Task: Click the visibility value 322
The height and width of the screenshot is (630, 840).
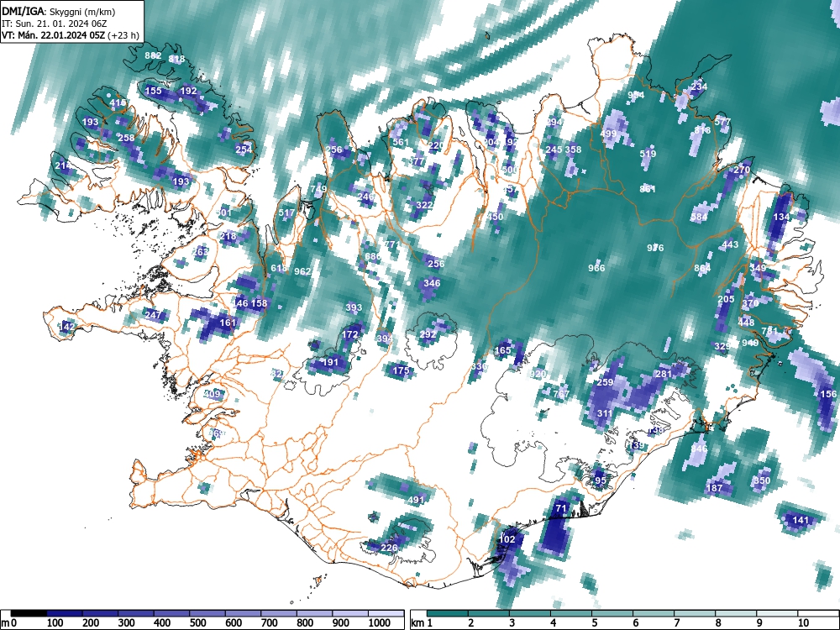Action: click(x=424, y=205)
